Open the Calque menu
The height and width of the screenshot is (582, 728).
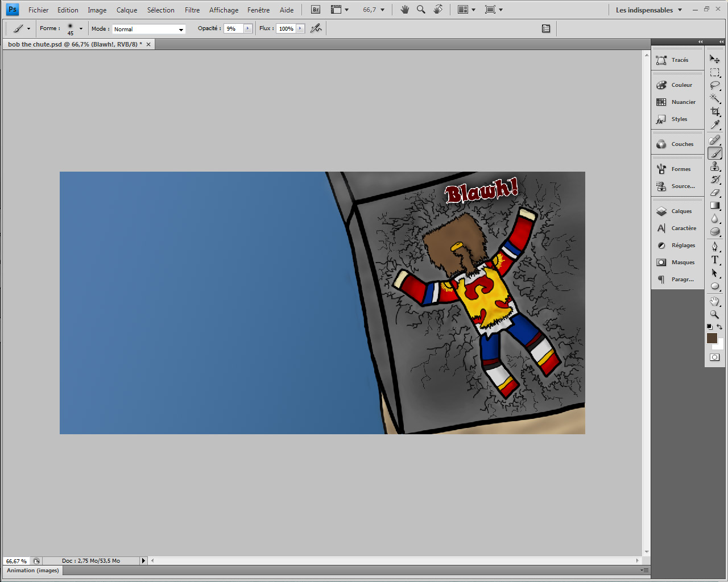[127, 10]
